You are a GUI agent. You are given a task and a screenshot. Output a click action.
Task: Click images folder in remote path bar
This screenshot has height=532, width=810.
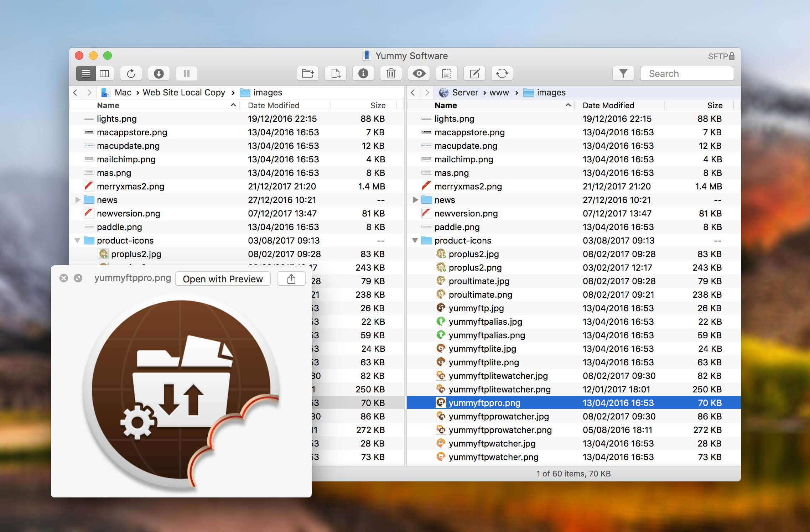point(545,93)
